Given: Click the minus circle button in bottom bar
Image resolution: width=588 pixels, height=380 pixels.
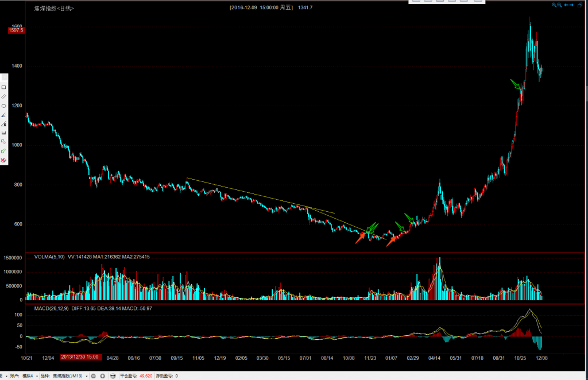Looking at the screenshot, I should [94, 376].
